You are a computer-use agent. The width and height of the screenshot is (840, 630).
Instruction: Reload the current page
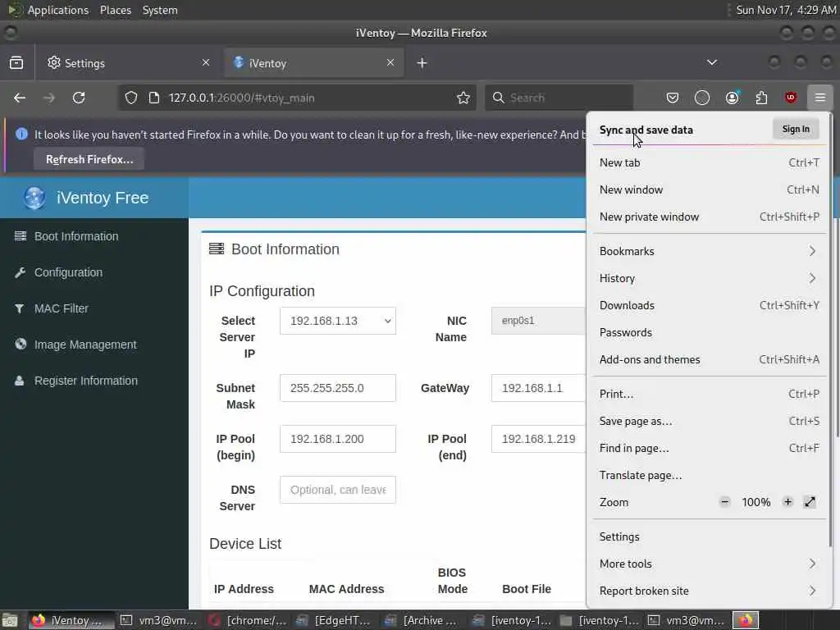79,98
